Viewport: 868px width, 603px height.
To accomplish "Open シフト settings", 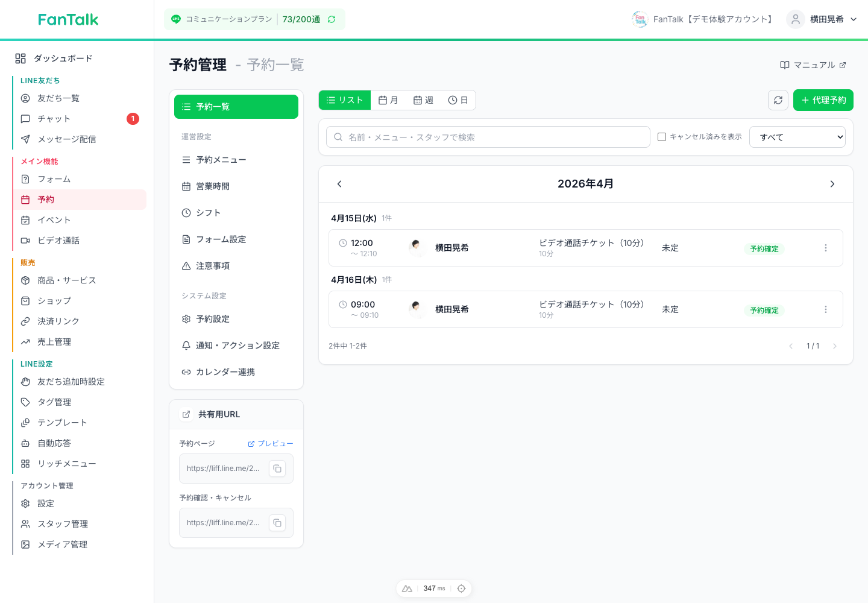I will (236, 213).
